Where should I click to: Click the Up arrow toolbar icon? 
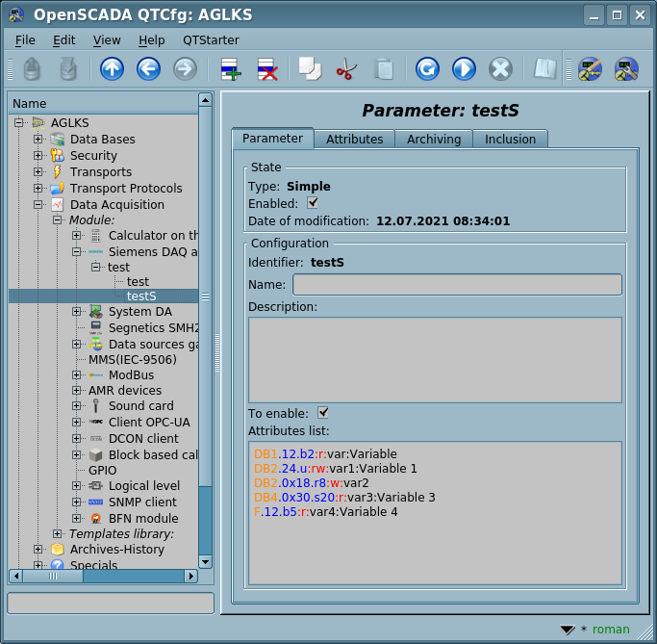[112, 69]
